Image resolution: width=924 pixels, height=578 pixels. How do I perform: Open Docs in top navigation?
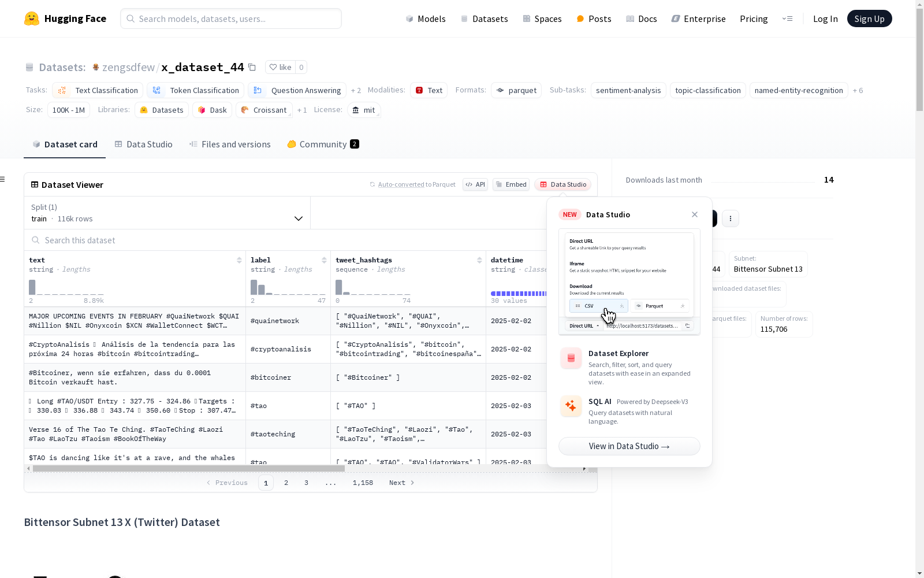point(642,18)
